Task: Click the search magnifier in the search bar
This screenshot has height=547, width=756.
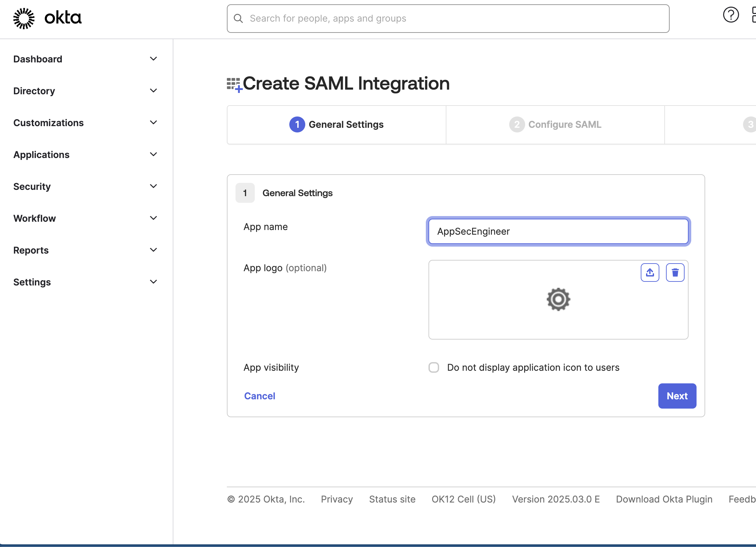Action: (238, 19)
